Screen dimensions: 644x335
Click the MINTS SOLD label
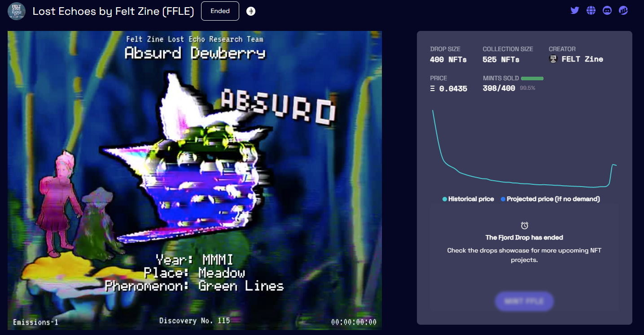(x=501, y=78)
